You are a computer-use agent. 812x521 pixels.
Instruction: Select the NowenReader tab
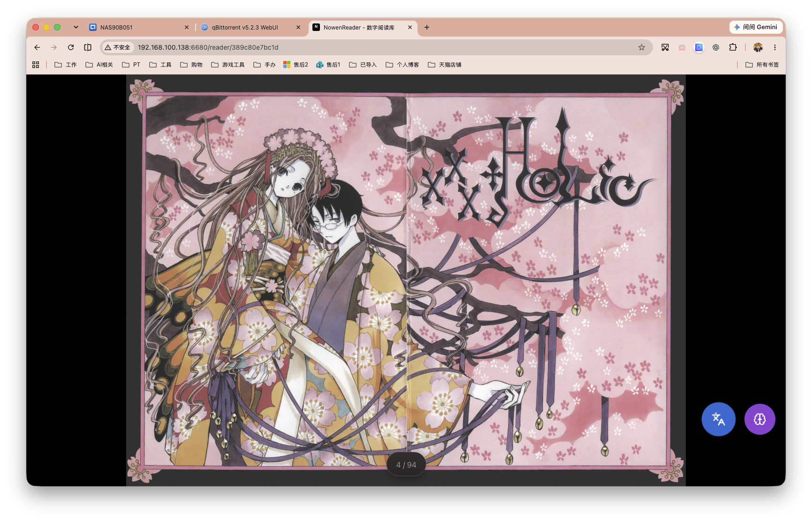(363, 27)
